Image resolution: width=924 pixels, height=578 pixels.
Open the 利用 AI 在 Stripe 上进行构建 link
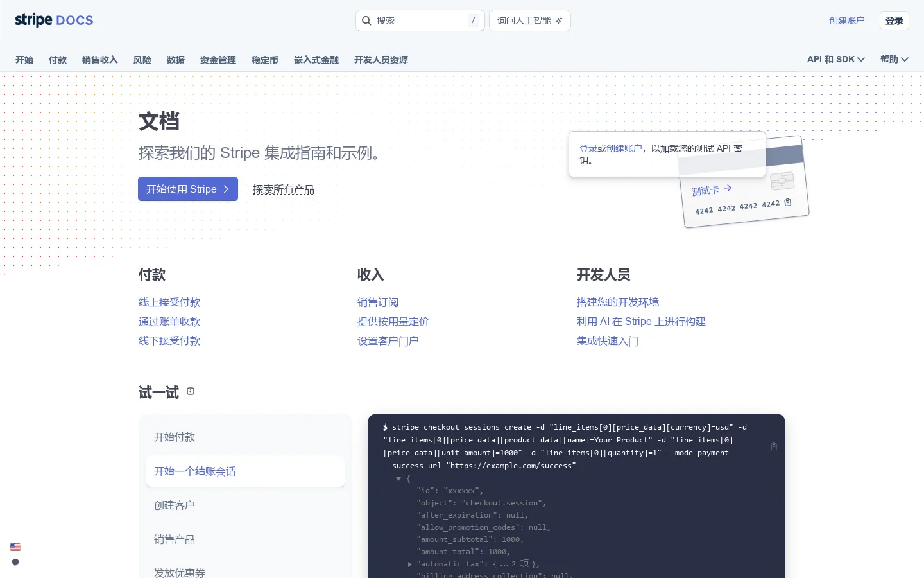click(x=641, y=322)
